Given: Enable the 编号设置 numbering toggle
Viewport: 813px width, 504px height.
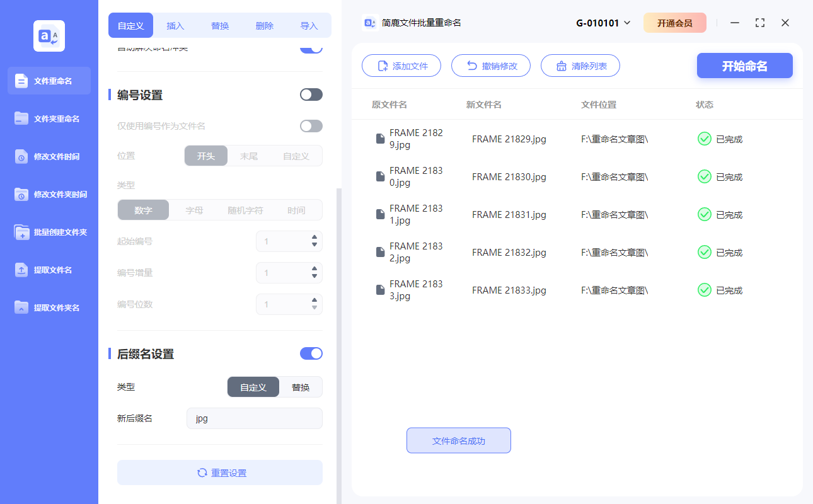Looking at the screenshot, I should pyautogui.click(x=311, y=94).
